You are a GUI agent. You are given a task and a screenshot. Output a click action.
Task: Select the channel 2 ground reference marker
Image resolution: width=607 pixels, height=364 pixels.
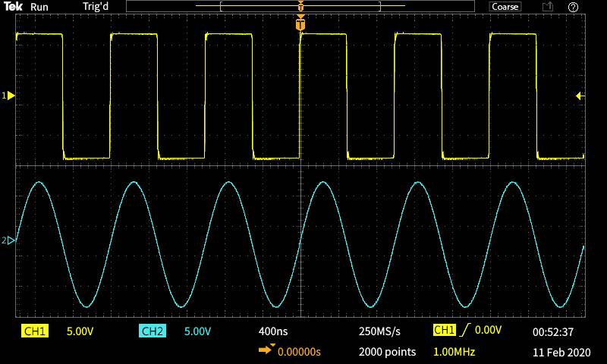click(9, 241)
